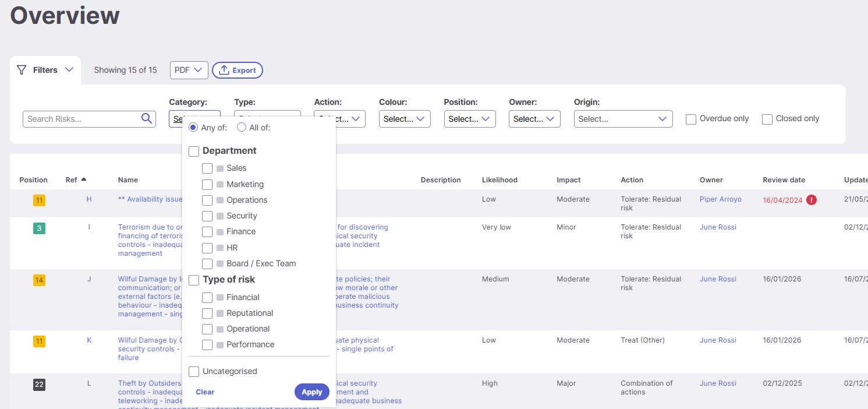Click the search magnifier icon
The height and width of the screenshot is (409, 868).
tap(147, 118)
